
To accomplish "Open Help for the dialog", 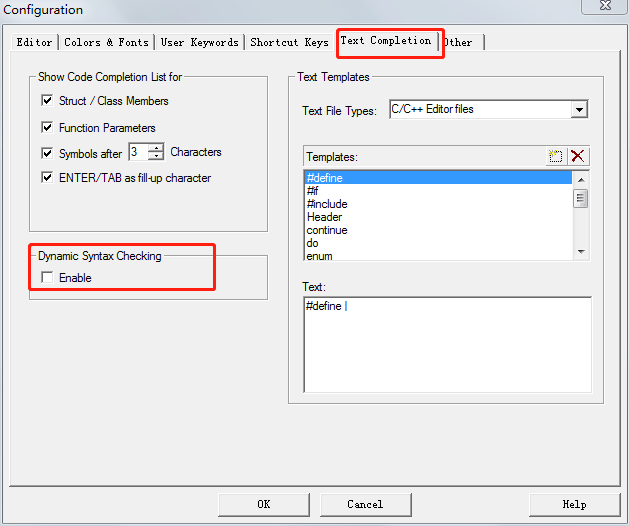I will pos(575,504).
